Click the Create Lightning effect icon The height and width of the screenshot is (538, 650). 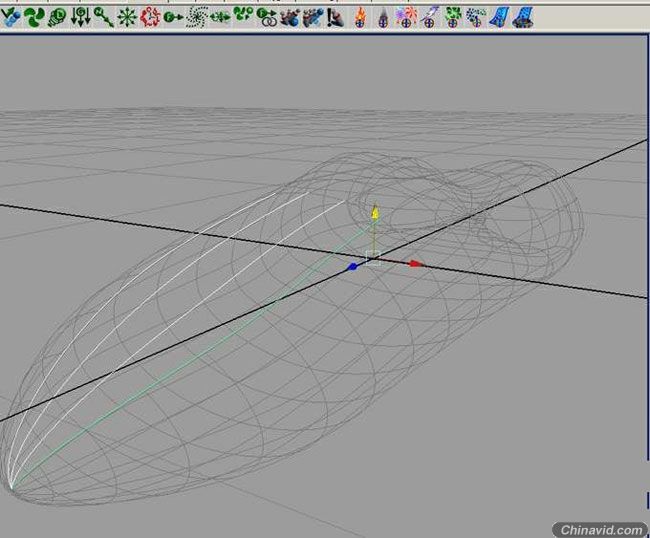429,17
